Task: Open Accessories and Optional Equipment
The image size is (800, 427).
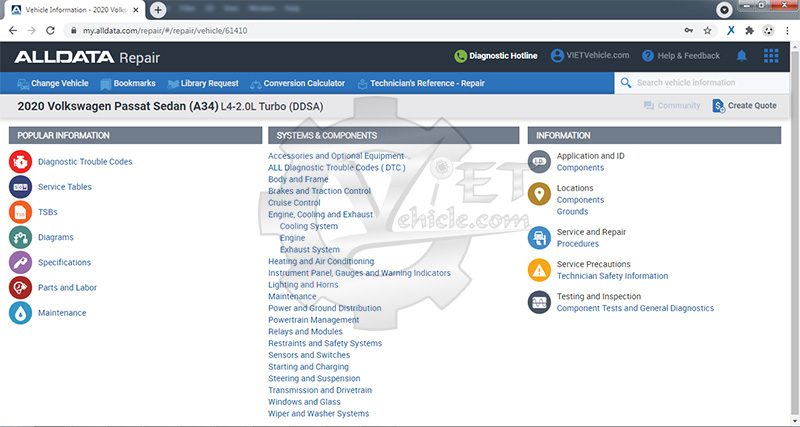Action: click(x=336, y=156)
